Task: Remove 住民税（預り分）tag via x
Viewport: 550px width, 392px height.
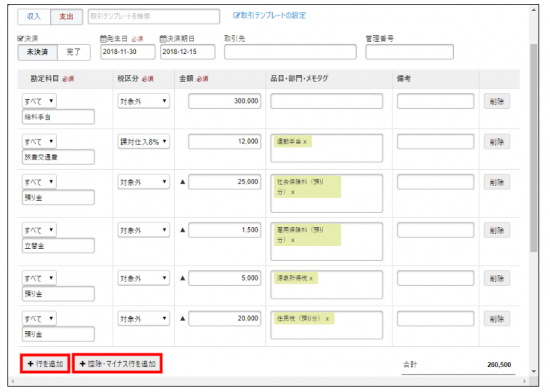Action: (327, 319)
